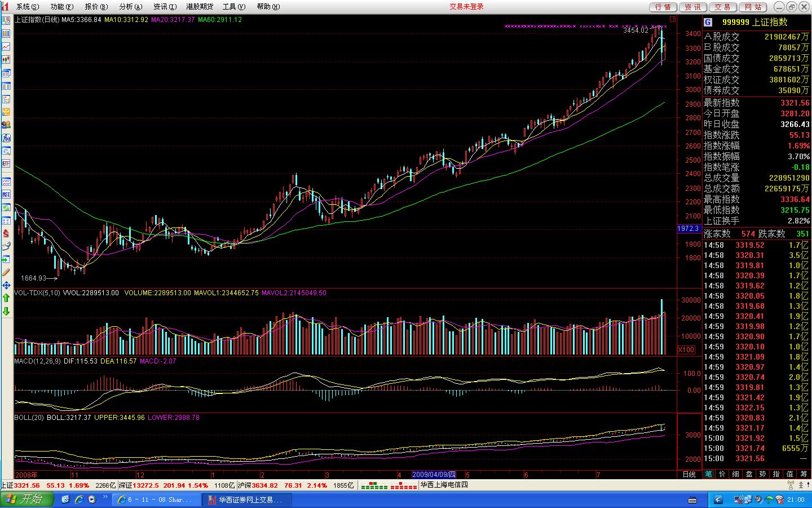Select the line chart icon in left toolbar
The width and height of the screenshot is (812, 508).
(6, 47)
